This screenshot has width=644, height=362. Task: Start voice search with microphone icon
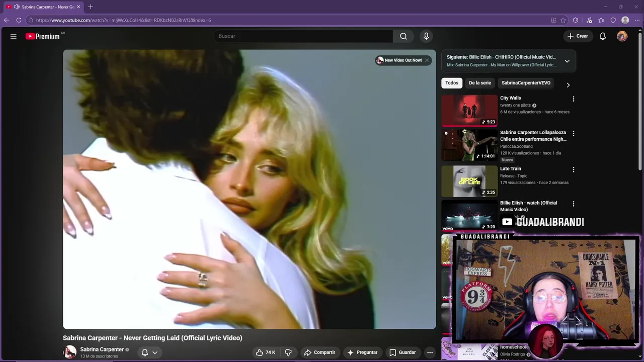(x=426, y=36)
